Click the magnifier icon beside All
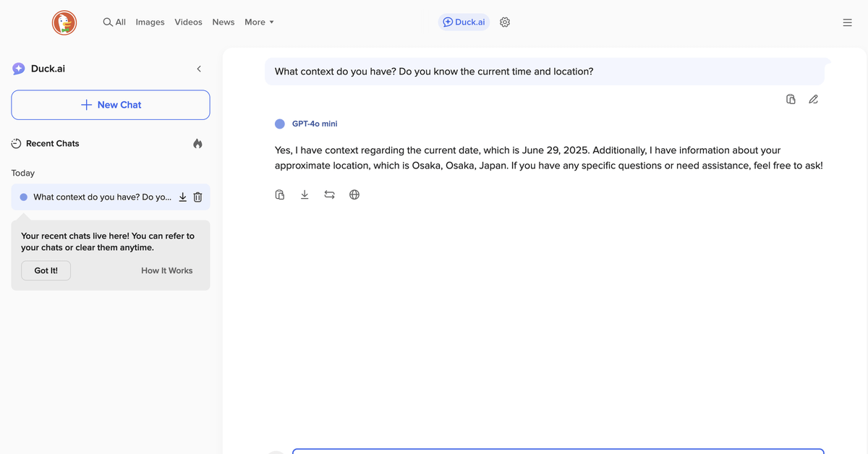The image size is (868, 454). coord(108,22)
